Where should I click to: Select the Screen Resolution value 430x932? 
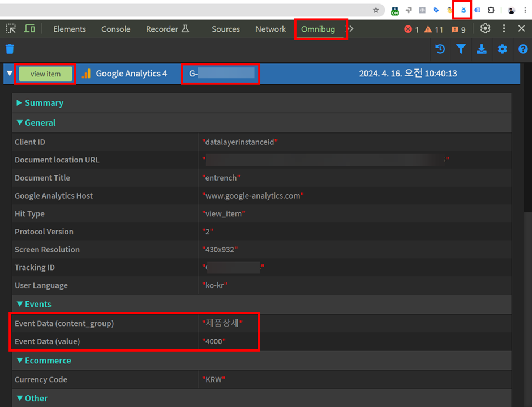pos(220,250)
